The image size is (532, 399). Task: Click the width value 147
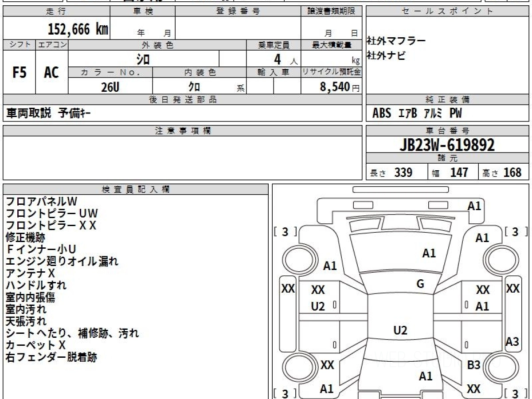click(x=459, y=172)
